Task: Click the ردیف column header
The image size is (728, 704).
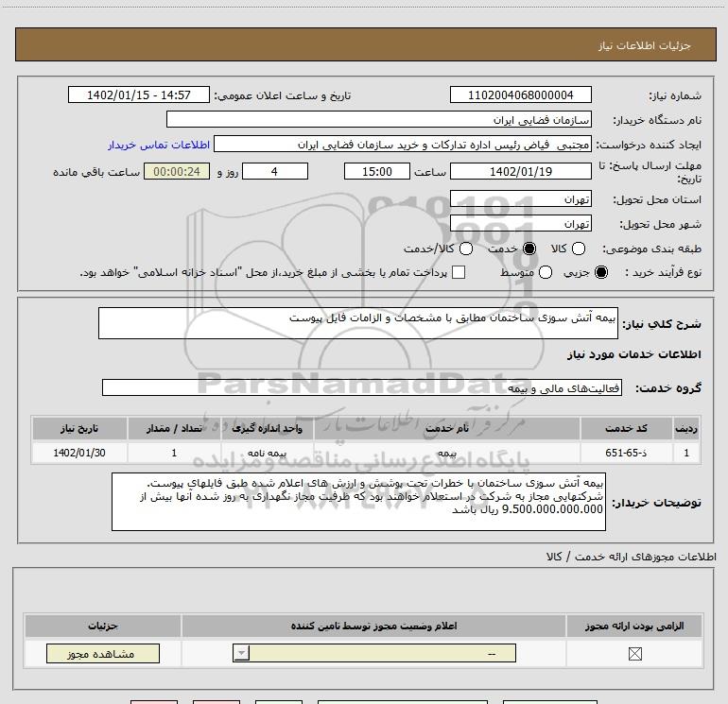Action: pos(686,428)
